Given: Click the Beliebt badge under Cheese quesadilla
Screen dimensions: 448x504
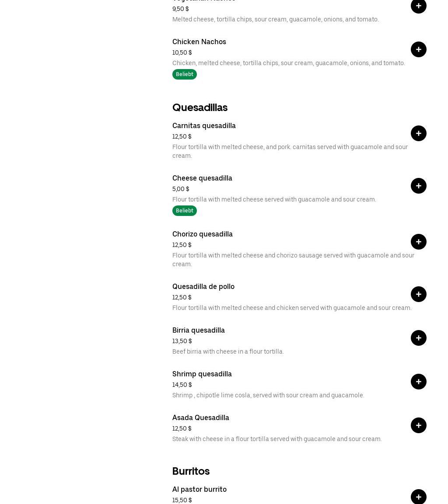Looking at the screenshot, I should (x=185, y=211).
